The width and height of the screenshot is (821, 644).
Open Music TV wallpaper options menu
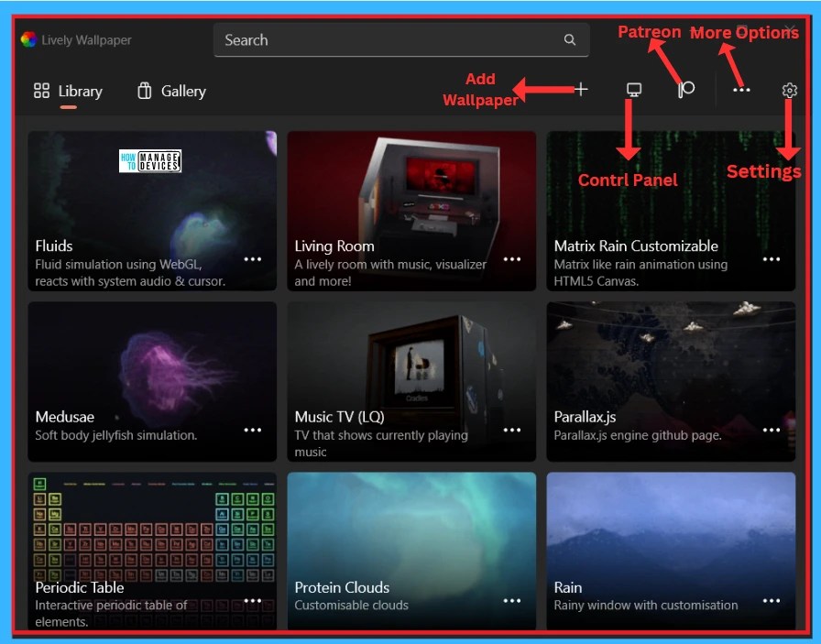(x=512, y=430)
